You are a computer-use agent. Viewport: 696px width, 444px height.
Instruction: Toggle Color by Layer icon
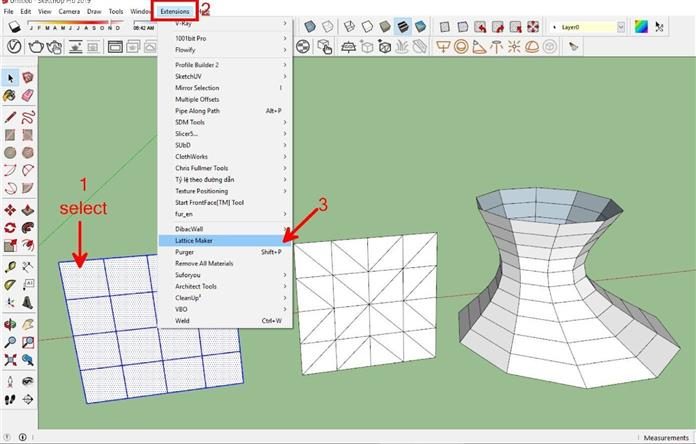pyautogui.click(x=641, y=27)
